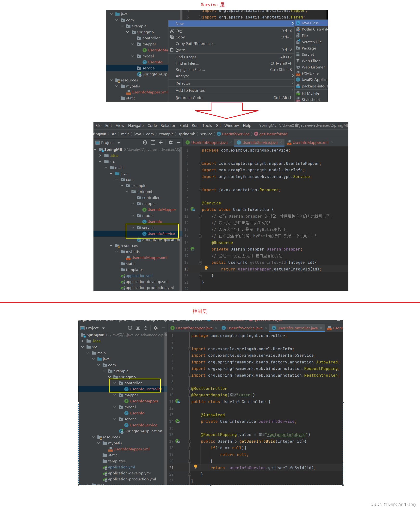Click Cut in the context menu

click(231, 31)
